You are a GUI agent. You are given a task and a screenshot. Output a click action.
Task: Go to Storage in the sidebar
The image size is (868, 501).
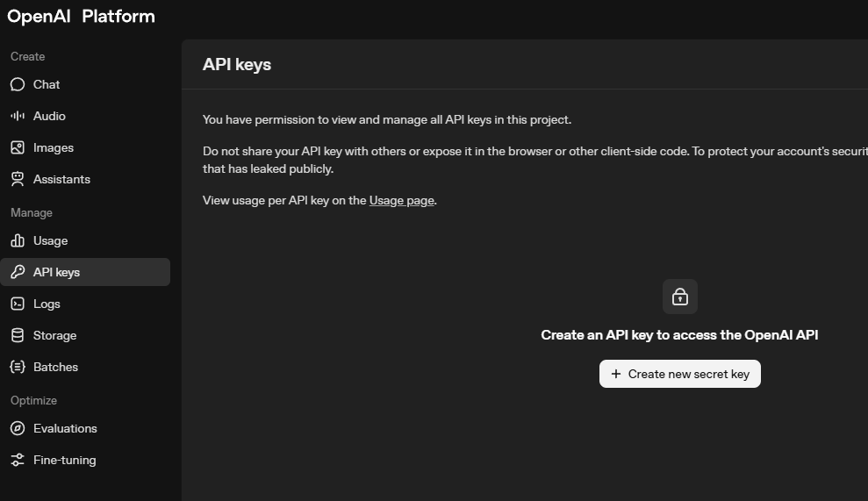click(x=85, y=335)
